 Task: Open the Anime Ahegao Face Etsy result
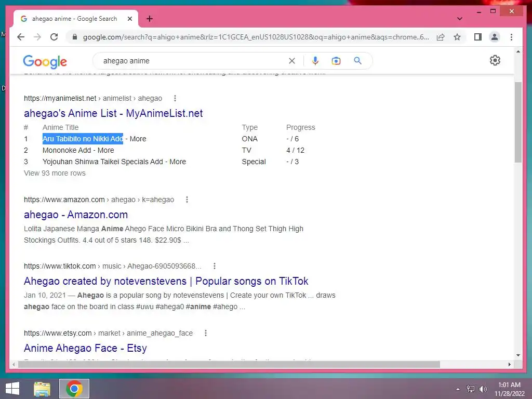click(x=85, y=348)
